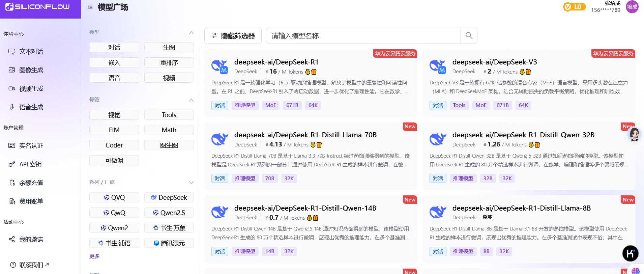Click the model name search field
This screenshot has width=644, height=274.
click(x=363, y=36)
